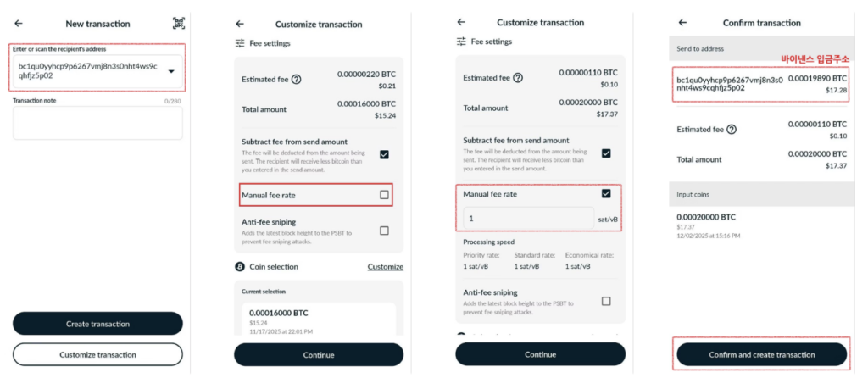The width and height of the screenshot is (868, 378).
Task: Click help icon beside 0.00000220 BTC estimated fee
Action: tap(297, 80)
